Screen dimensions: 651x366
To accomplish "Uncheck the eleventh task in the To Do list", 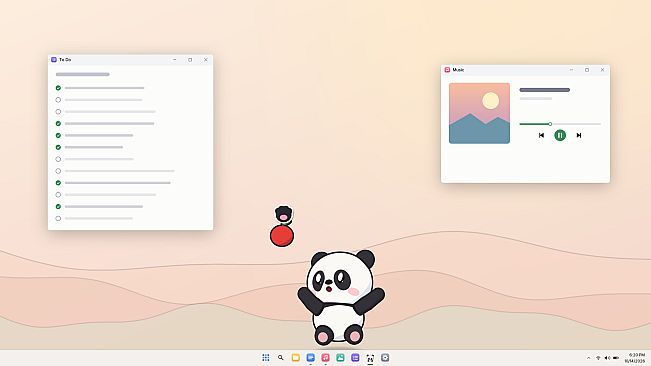I will [x=58, y=207].
